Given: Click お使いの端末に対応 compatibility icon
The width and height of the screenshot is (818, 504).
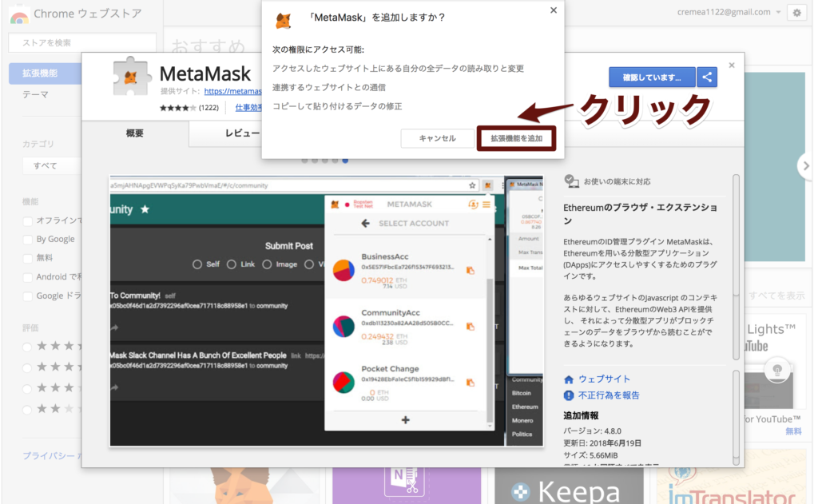Looking at the screenshot, I should (x=571, y=181).
